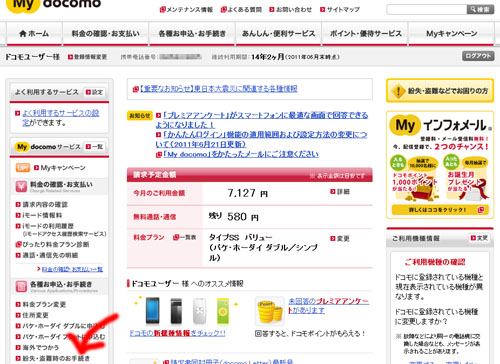Viewport: 500px width, 364px height.
Task: Open 登録情報変更 link beside user name
Action: pyautogui.click(x=87, y=57)
